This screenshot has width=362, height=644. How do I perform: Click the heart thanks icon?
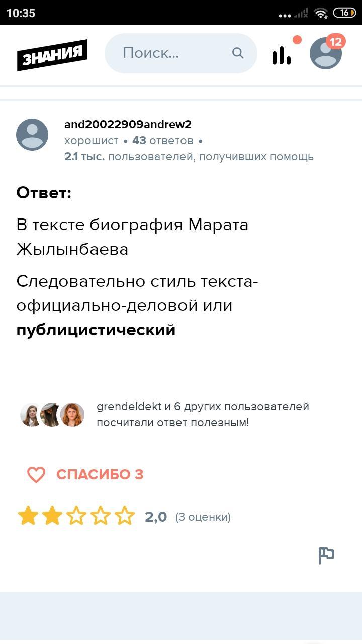coord(36,474)
